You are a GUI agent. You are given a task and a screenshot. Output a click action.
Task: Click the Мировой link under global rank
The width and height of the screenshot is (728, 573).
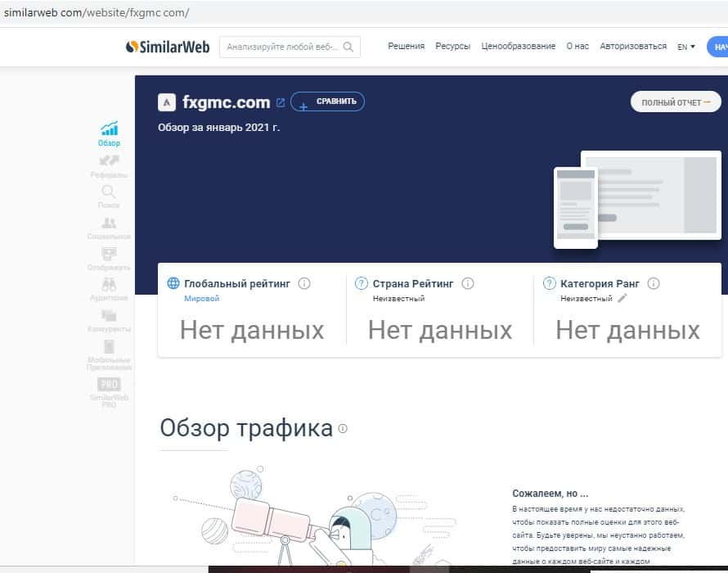(201, 298)
